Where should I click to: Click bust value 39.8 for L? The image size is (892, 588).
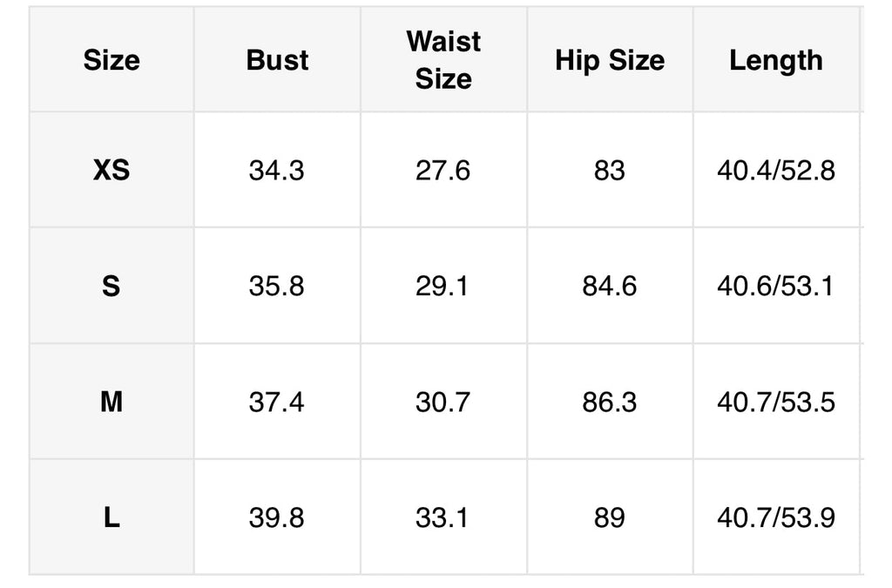point(276,517)
